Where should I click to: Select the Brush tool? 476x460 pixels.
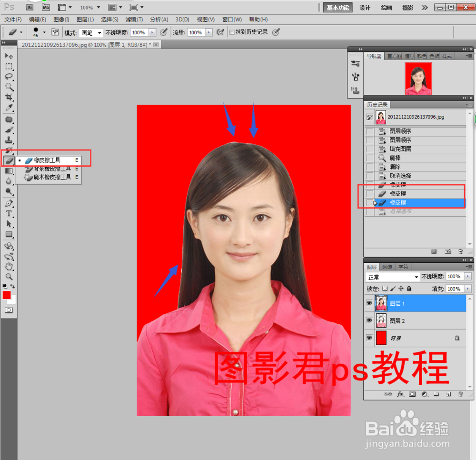point(9,130)
